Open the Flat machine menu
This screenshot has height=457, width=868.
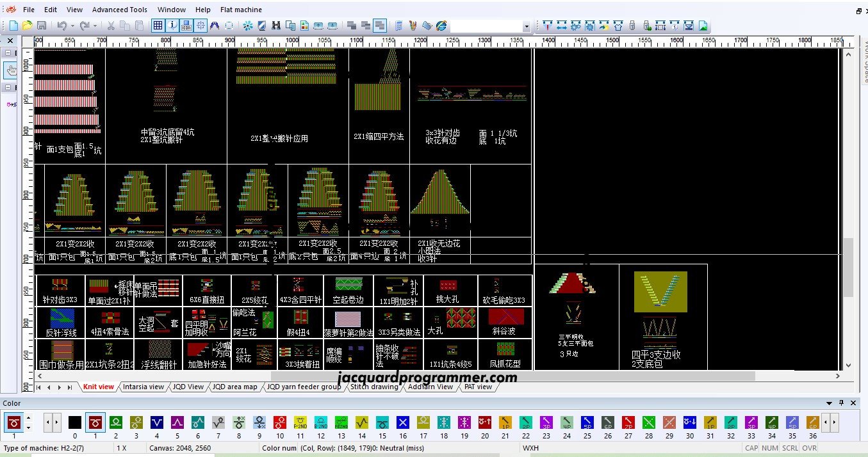coord(241,10)
